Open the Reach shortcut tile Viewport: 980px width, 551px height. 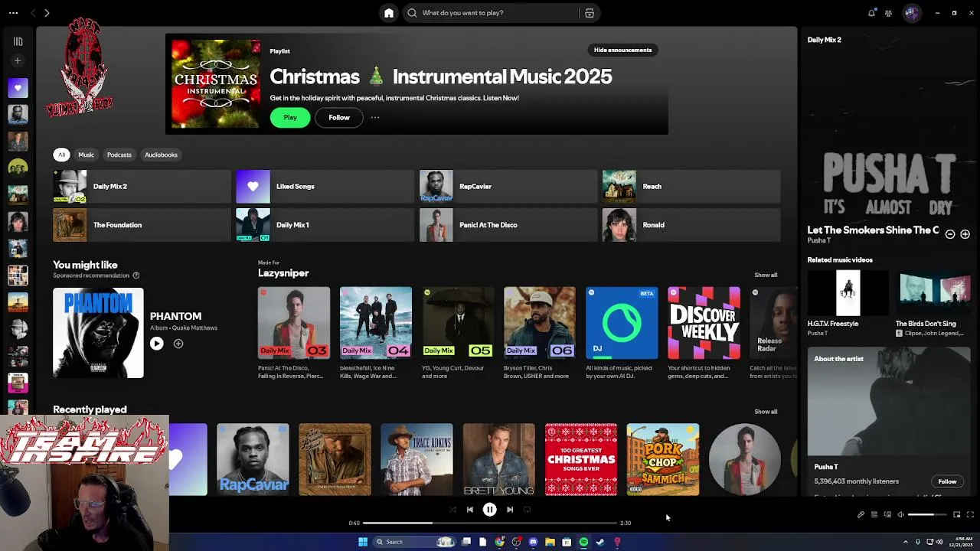tap(691, 187)
